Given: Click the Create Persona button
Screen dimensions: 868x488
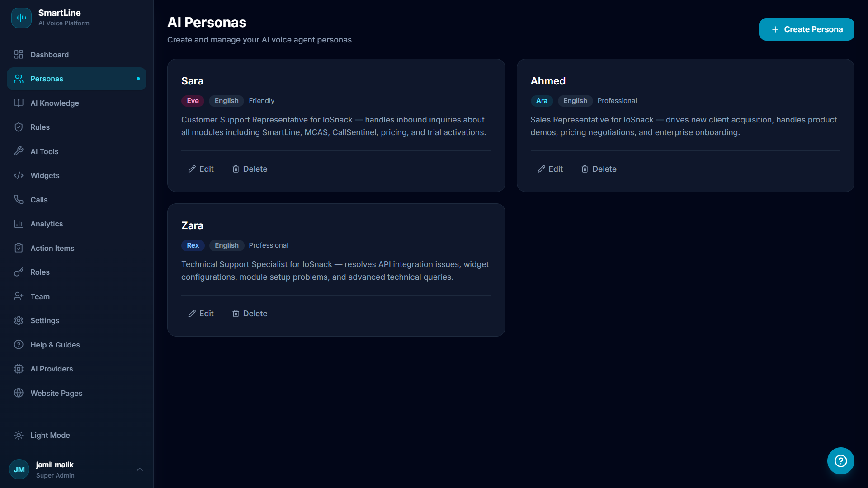Looking at the screenshot, I should [x=807, y=29].
